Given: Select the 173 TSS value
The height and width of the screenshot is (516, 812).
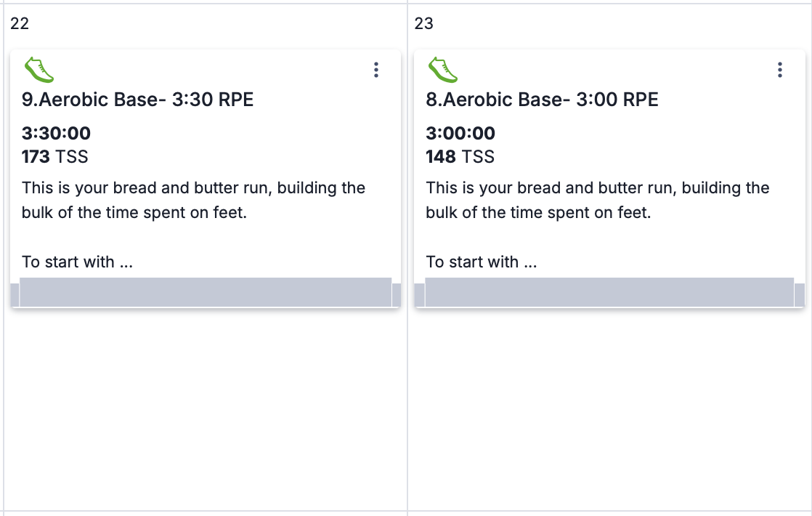Looking at the screenshot, I should [x=55, y=156].
